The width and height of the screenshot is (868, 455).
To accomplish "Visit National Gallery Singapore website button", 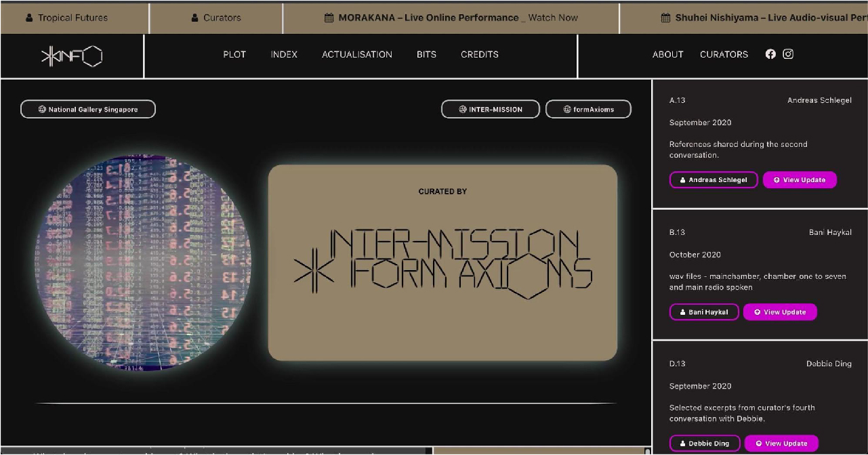I will tap(88, 109).
